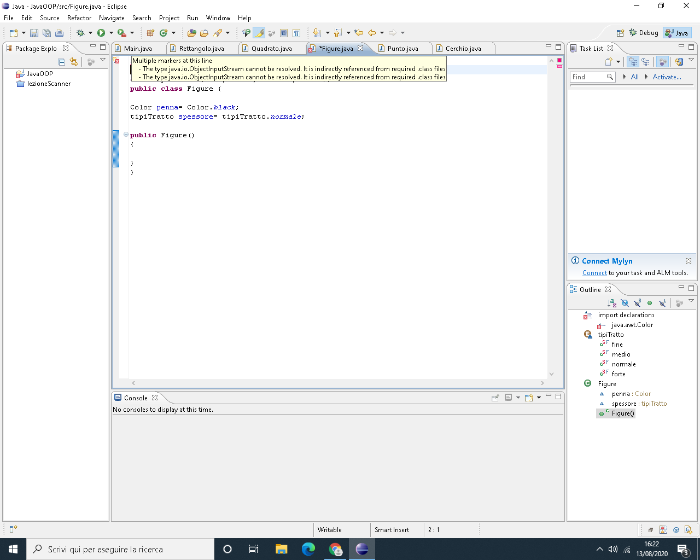
Task: Click the Cortana circle on taskbar
Action: click(x=227, y=549)
